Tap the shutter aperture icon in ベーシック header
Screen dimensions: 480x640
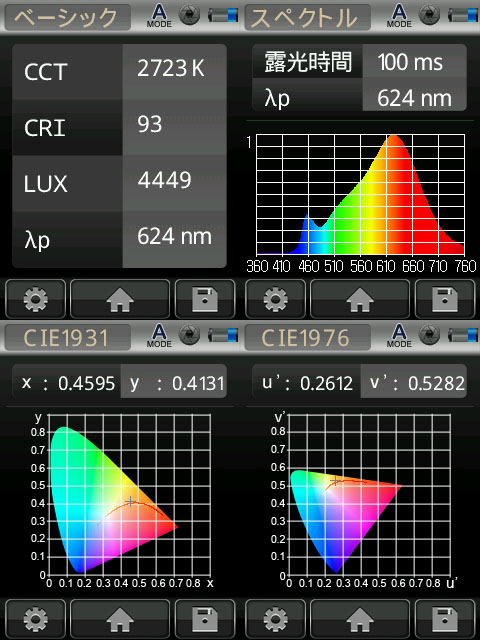tap(190, 16)
